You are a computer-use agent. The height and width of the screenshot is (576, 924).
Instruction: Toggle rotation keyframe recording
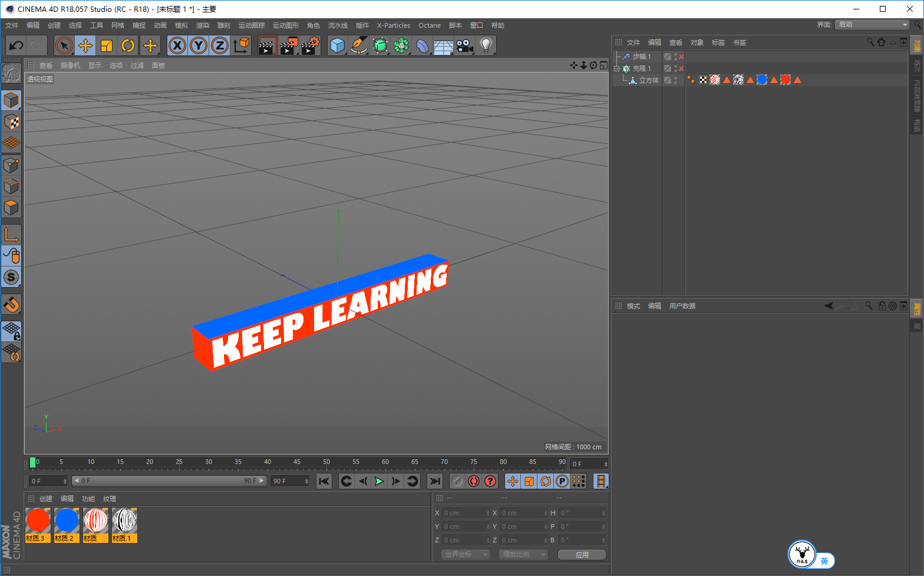point(546,481)
